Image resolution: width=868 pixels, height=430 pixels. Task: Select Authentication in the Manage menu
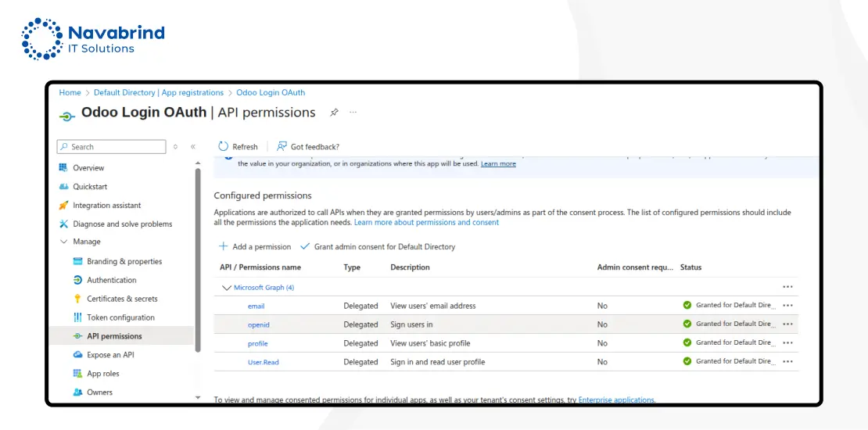point(111,280)
